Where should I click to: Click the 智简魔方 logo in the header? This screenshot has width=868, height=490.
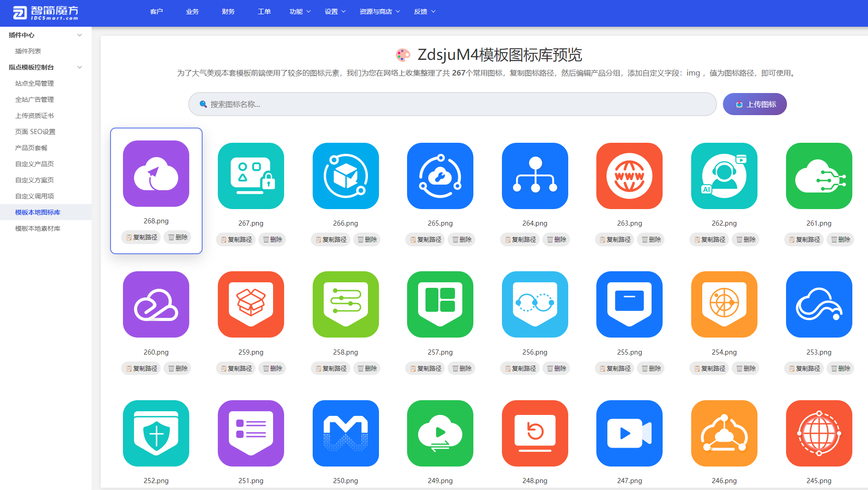click(x=46, y=12)
